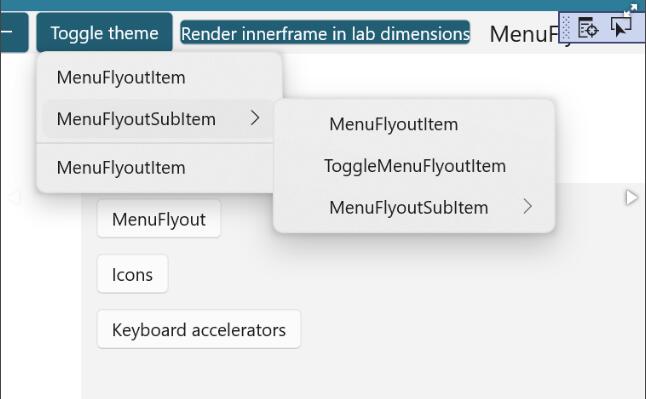The image size is (646, 399).
Task: Click the right-pointing triangle arrow at right edge
Action: tap(631, 198)
